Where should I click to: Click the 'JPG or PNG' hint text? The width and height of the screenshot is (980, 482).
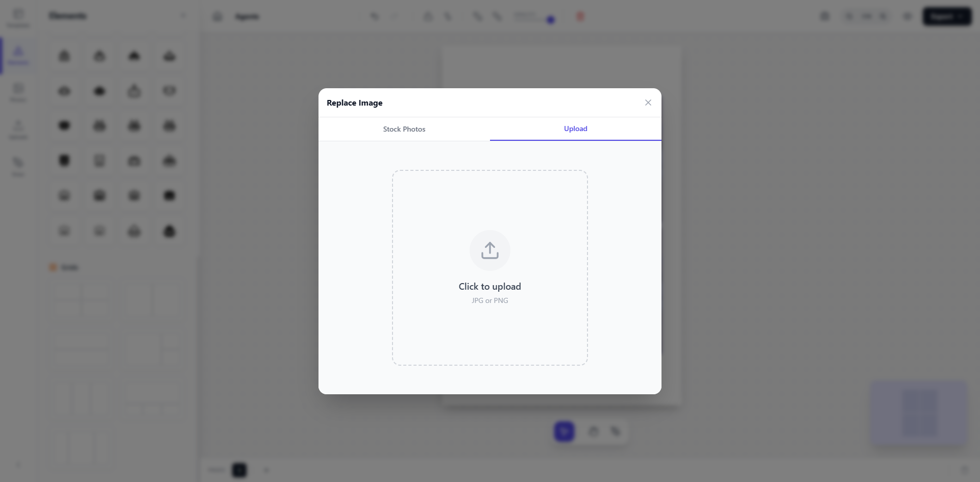[490, 300]
